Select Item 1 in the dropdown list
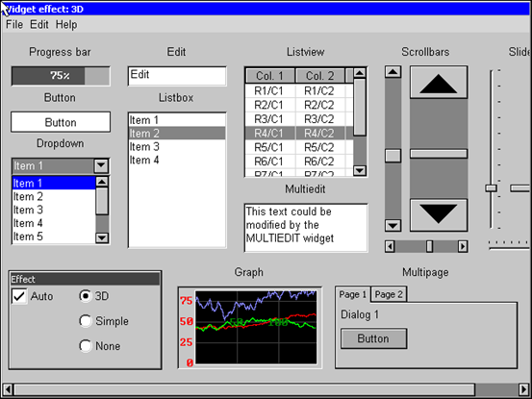 point(54,183)
